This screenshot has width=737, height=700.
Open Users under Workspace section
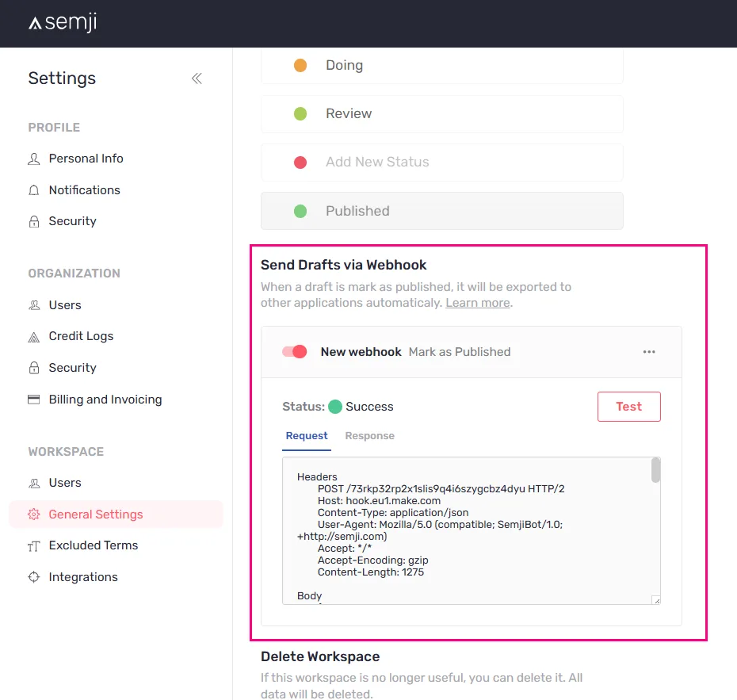65,483
